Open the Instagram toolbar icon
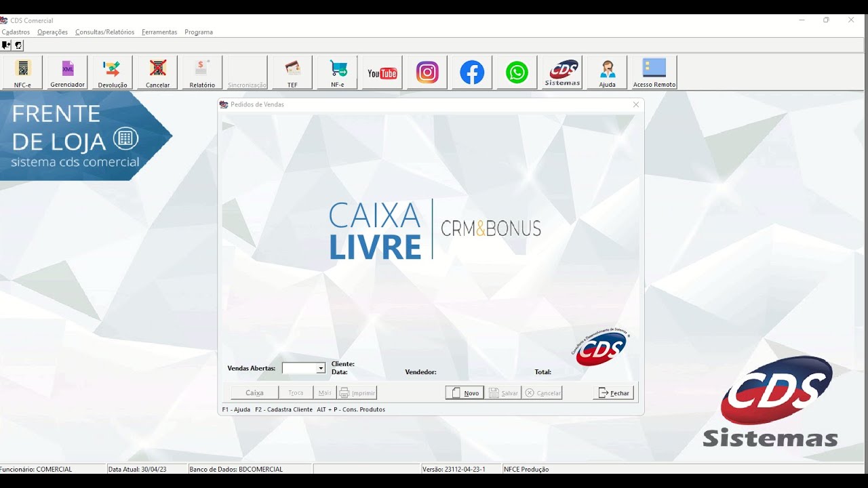The image size is (868, 488). [427, 73]
